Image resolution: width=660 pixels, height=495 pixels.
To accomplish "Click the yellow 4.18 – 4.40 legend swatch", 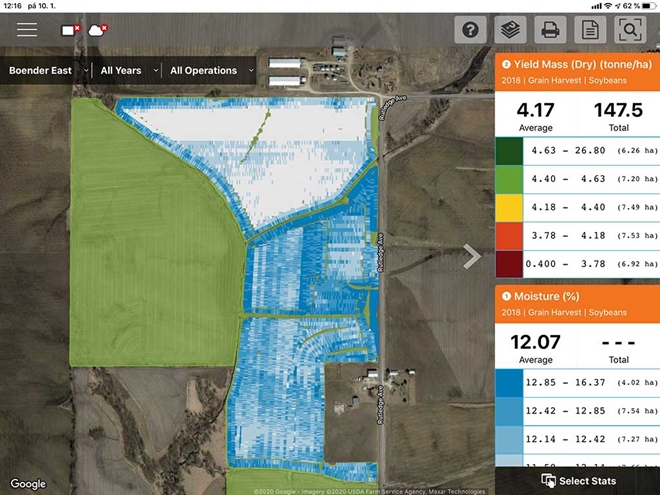I will pyautogui.click(x=509, y=207).
